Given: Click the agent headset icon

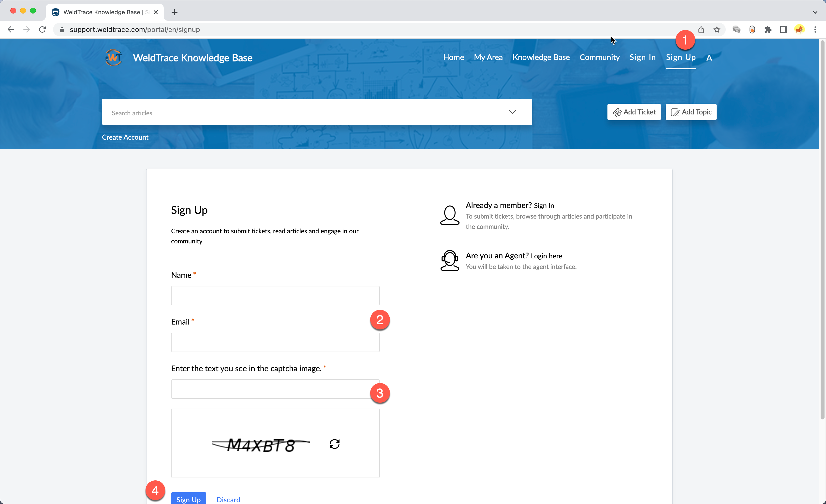Looking at the screenshot, I should coord(450,260).
